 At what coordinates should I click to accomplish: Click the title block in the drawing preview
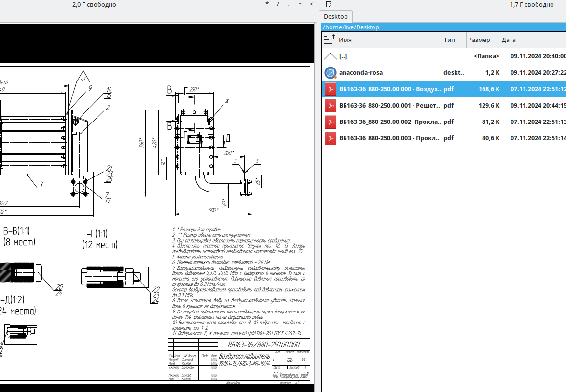click(239, 360)
